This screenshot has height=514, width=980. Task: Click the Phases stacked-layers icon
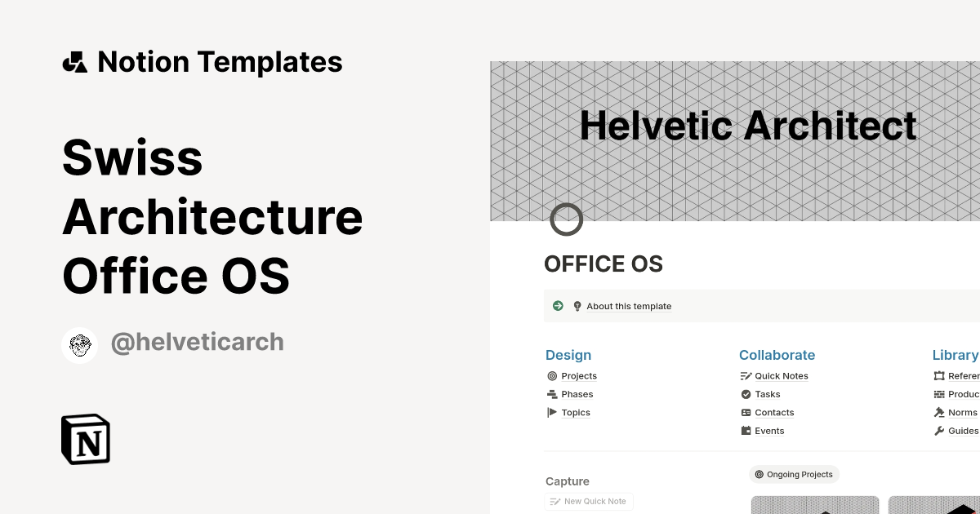(553, 394)
